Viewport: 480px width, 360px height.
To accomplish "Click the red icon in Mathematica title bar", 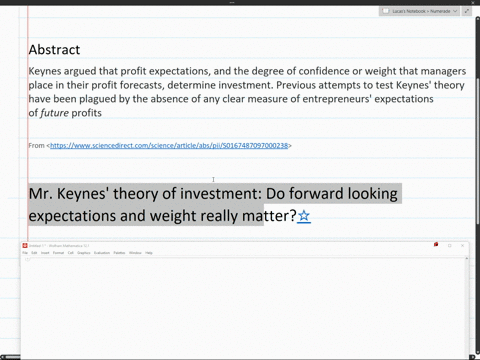I will coord(436,245).
